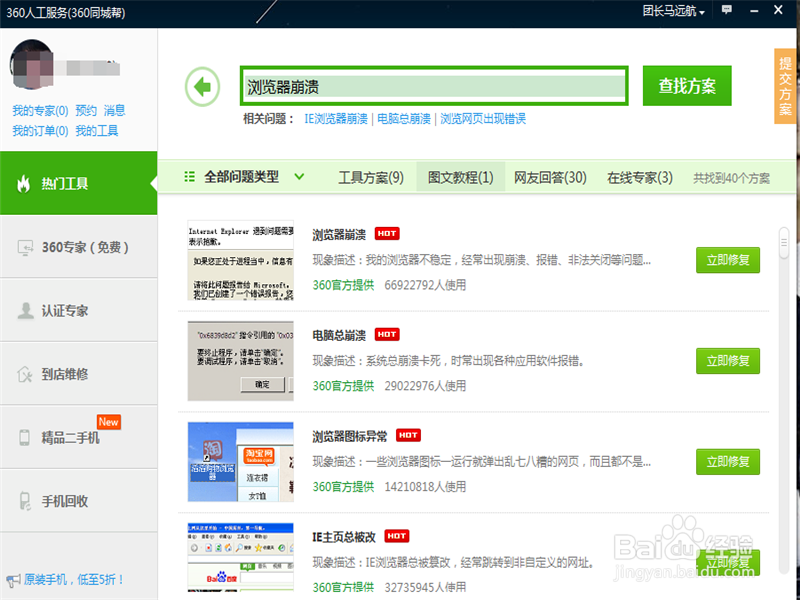Click the list icon beside 全部问题类型
Screen dimensions: 800x600
[189, 177]
